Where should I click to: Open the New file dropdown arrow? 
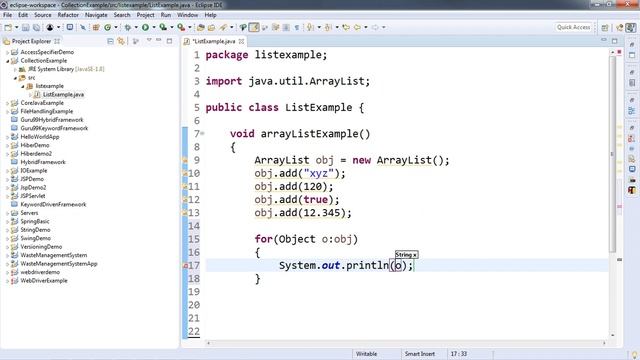tap(16, 27)
